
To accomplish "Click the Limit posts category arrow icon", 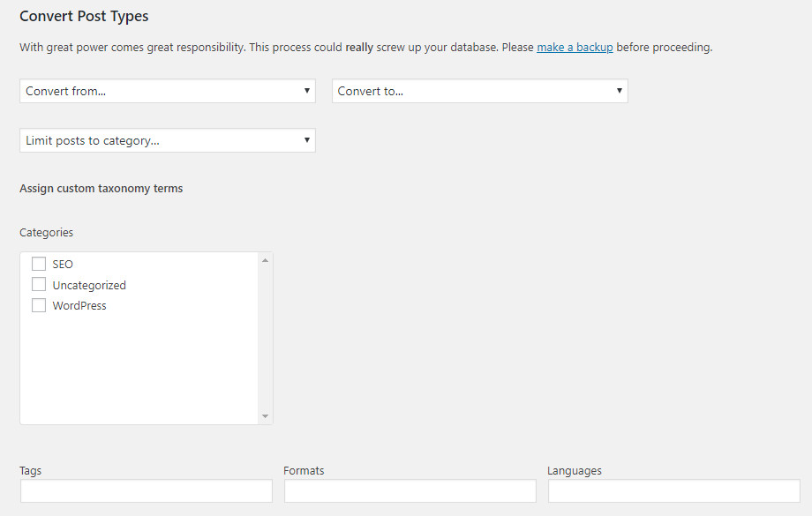I will coord(306,139).
